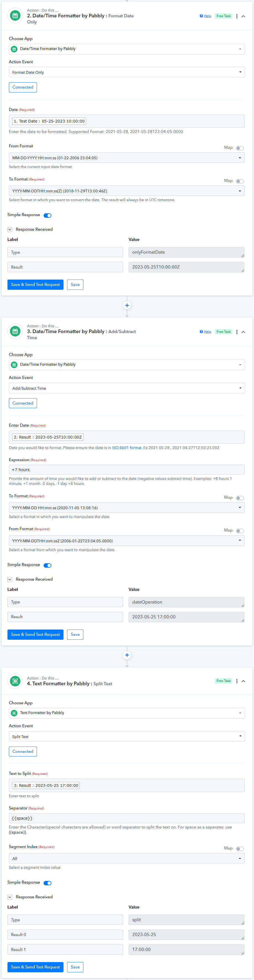The height and width of the screenshot is (980, 254).
Task: Toggle Map for step 2 From Format
Action: pos(240,148)
